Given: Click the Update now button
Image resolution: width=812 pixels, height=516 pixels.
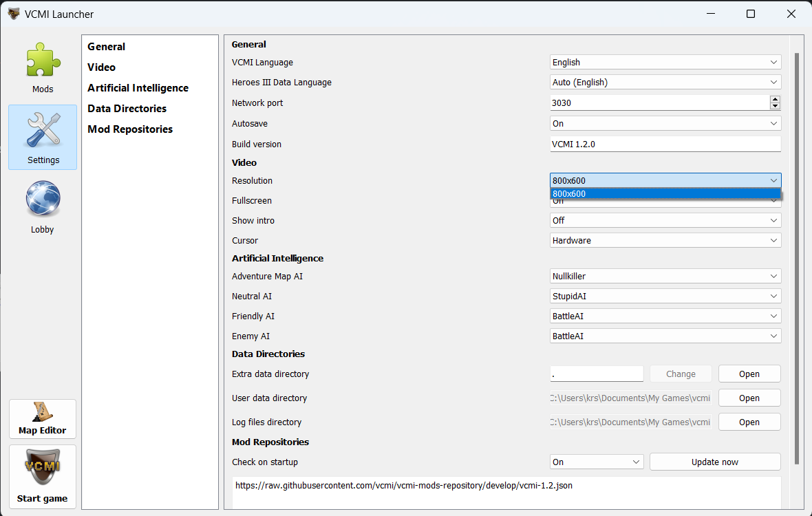Looking at the screenshot, I should 714,461.
